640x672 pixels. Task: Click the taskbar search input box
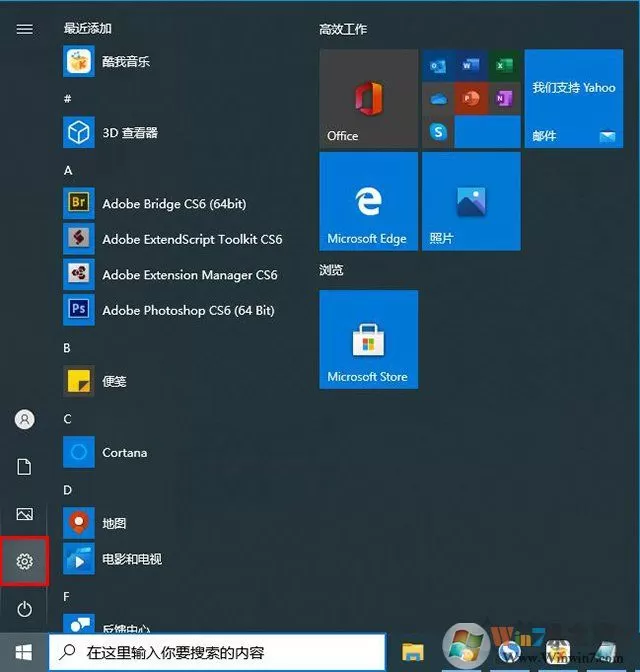point(217,652)
